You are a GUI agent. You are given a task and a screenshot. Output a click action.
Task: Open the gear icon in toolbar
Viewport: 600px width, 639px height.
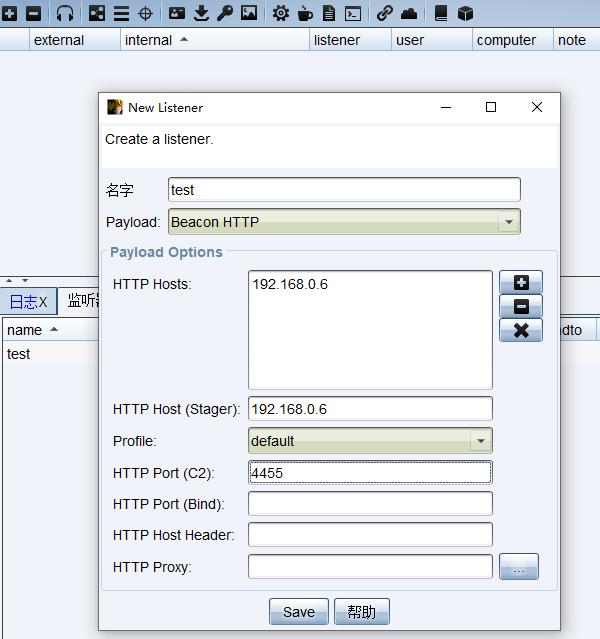pos(281,13)
